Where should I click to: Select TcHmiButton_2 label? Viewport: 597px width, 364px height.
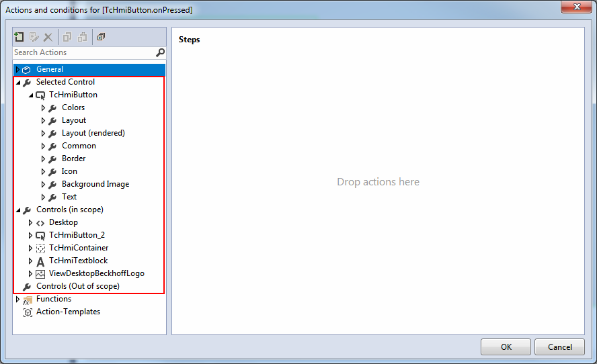(x=77, y=235)
